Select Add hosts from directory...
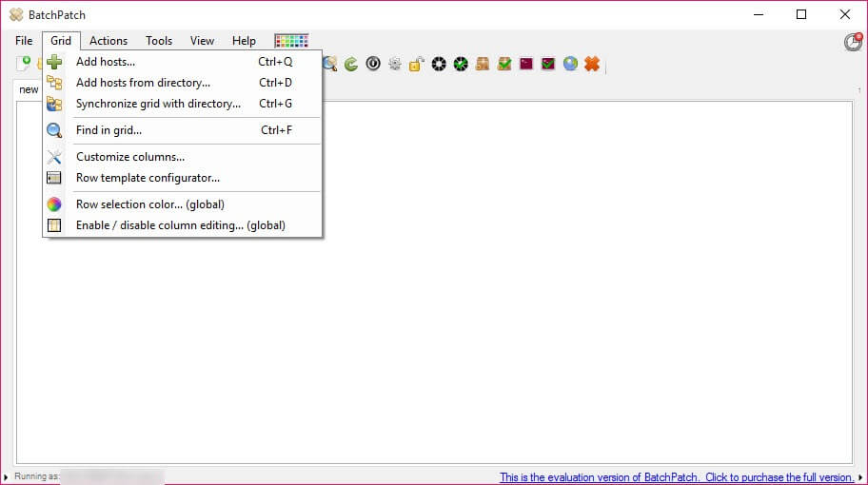Viewport: 868px width, 485px height. click(183, 83)
